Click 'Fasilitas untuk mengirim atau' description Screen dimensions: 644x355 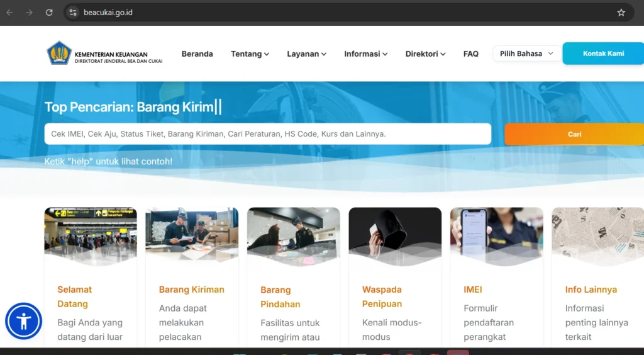point(290,330)
